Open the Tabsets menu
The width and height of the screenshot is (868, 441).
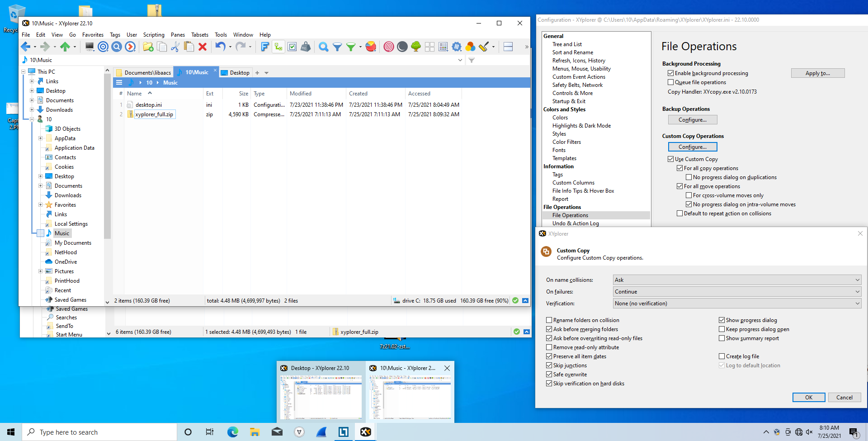click(200, 35)
